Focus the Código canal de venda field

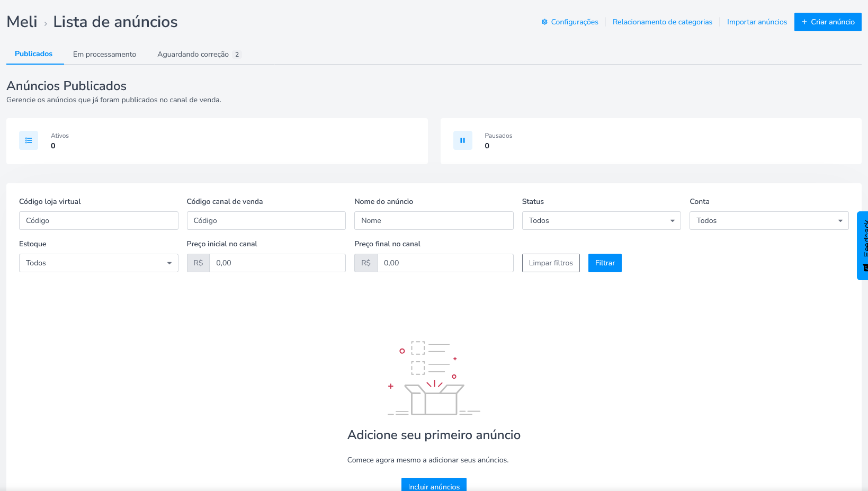coord(266,220)
